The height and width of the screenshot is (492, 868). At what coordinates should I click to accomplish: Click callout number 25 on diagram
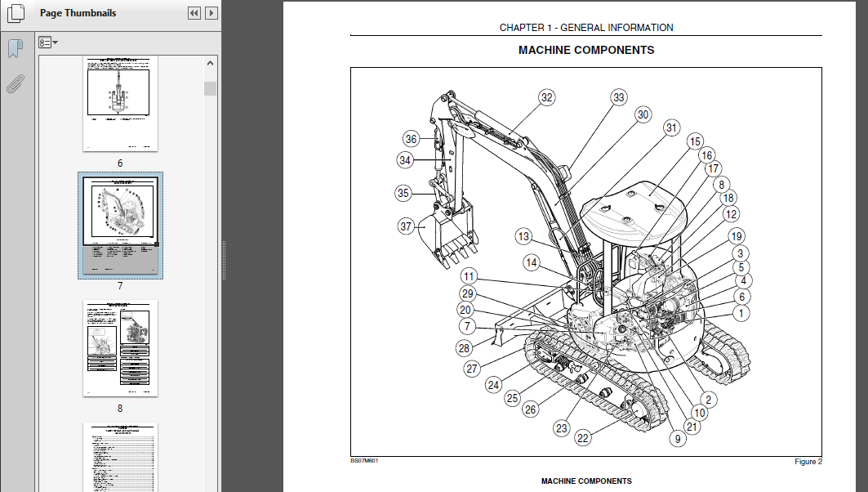point(512,398)
